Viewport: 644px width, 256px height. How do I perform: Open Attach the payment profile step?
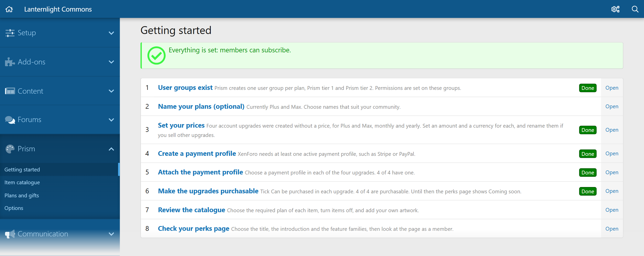coord(200,172)
